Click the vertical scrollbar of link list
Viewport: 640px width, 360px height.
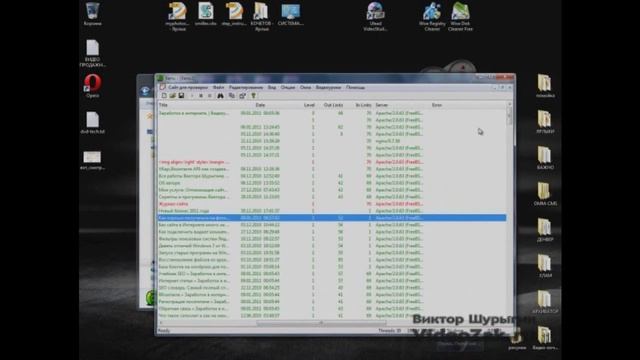(x=509, y=211)
